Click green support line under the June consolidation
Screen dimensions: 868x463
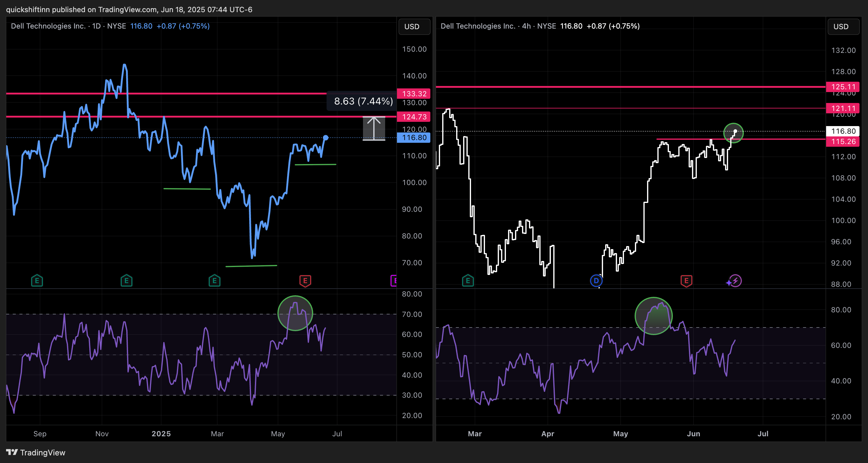pyautogui.click(x=315, y=165)
